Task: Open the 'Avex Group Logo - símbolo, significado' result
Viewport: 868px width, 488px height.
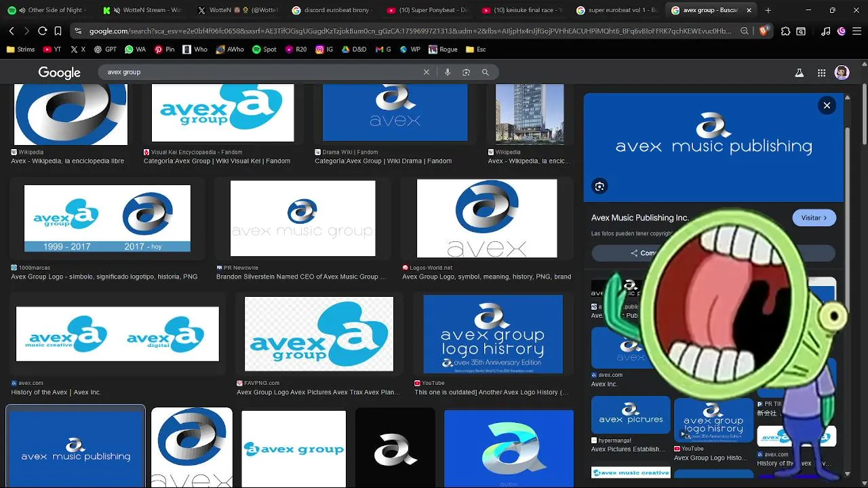Action: point(104,277)
